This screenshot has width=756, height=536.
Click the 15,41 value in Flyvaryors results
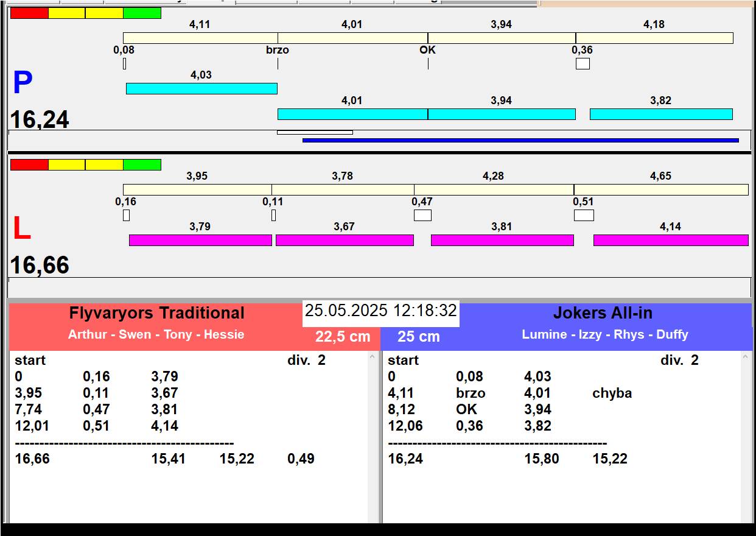168,459
